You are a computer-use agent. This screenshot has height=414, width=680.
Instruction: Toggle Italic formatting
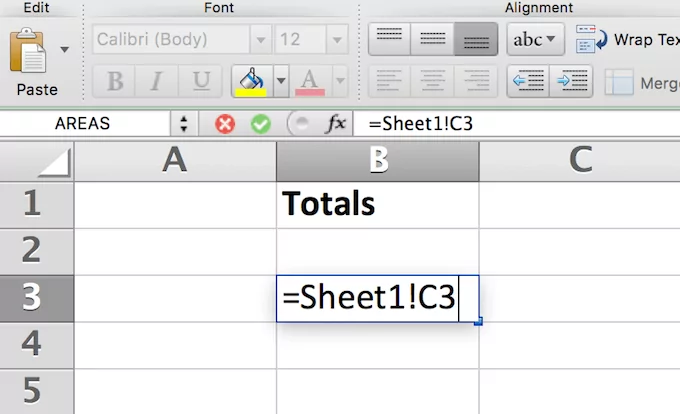click(x=158, y=81)
